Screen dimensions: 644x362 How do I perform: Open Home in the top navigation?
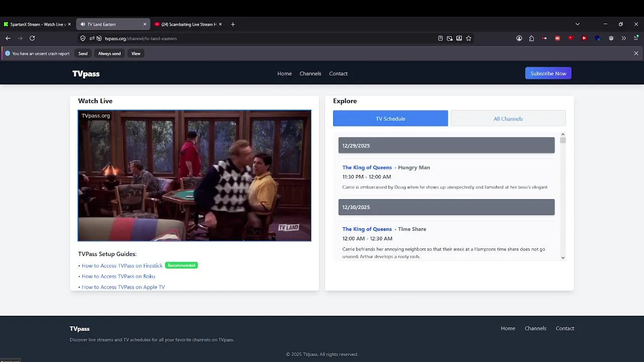click(284, 73)
